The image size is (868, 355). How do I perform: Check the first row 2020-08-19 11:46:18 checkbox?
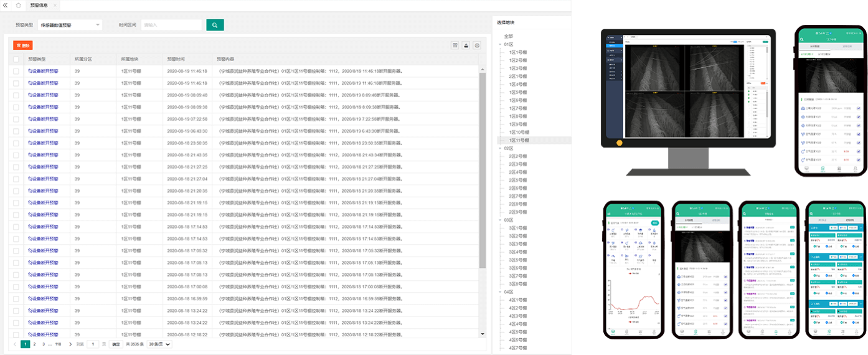16,72
